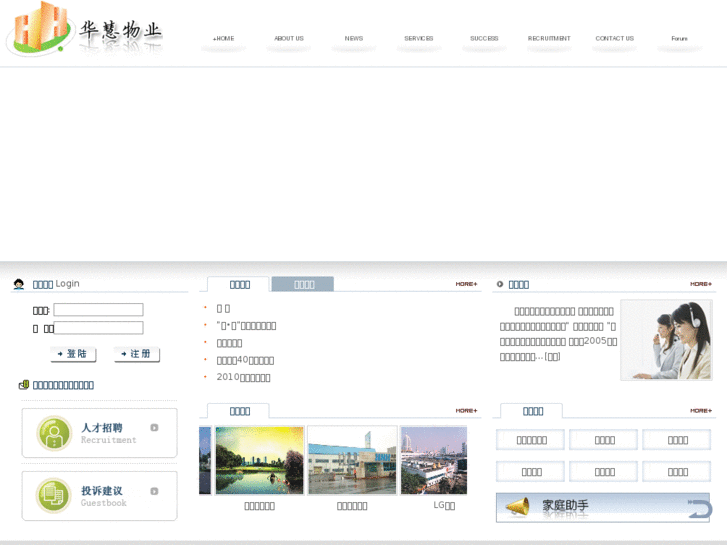Click the 注册 register button
This screenshot has width=727, height=545.
137,354
